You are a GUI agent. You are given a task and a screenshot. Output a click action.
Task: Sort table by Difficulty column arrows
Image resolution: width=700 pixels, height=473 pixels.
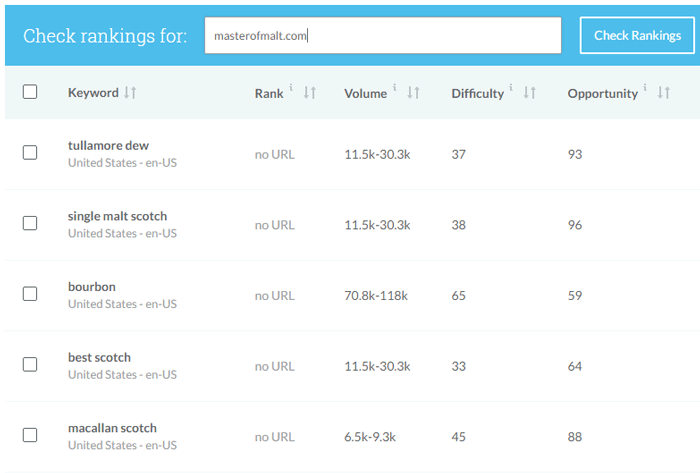[530, 93]
